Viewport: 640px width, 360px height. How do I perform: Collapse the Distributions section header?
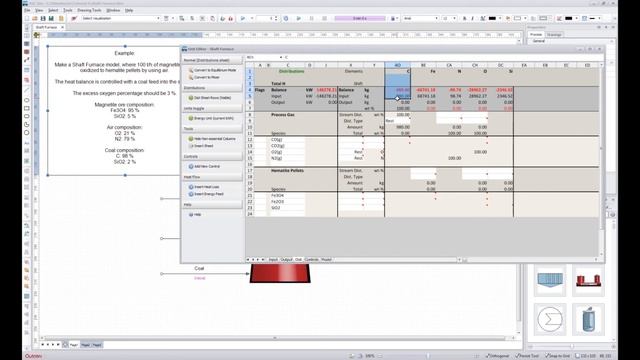click(212, 88)
